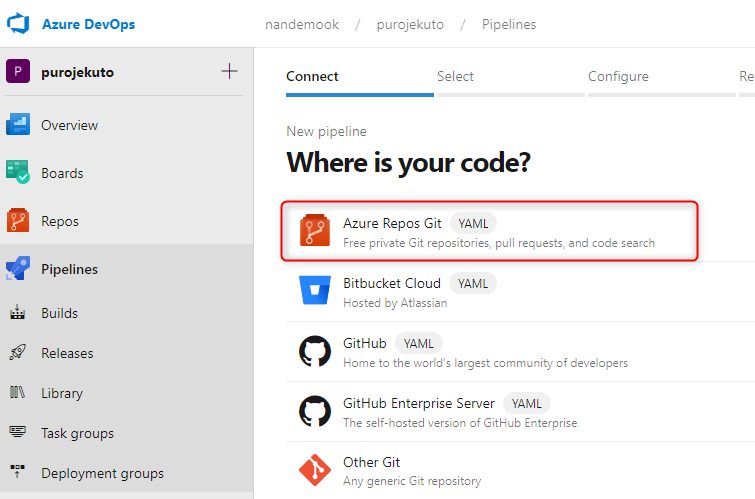
Task: Click the YAML badge beside Azure Repos Git
Action: coord(473,223)
